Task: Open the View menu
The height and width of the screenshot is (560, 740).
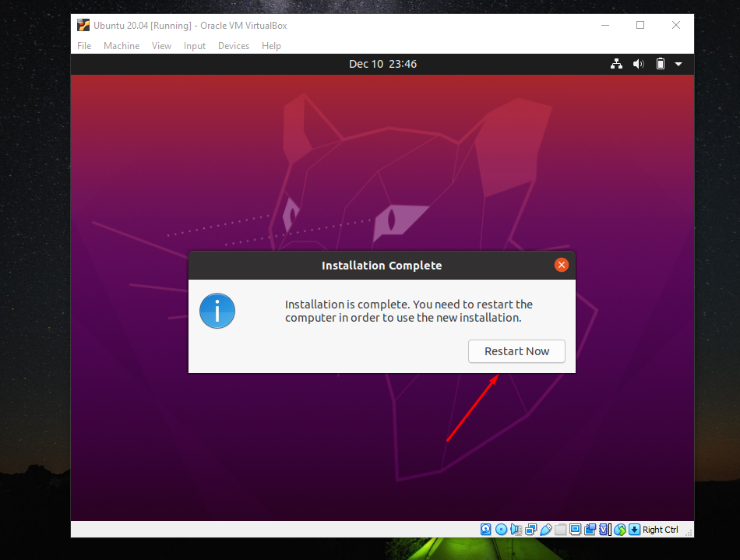Action: pyautogui.click(x=161, y=46)
